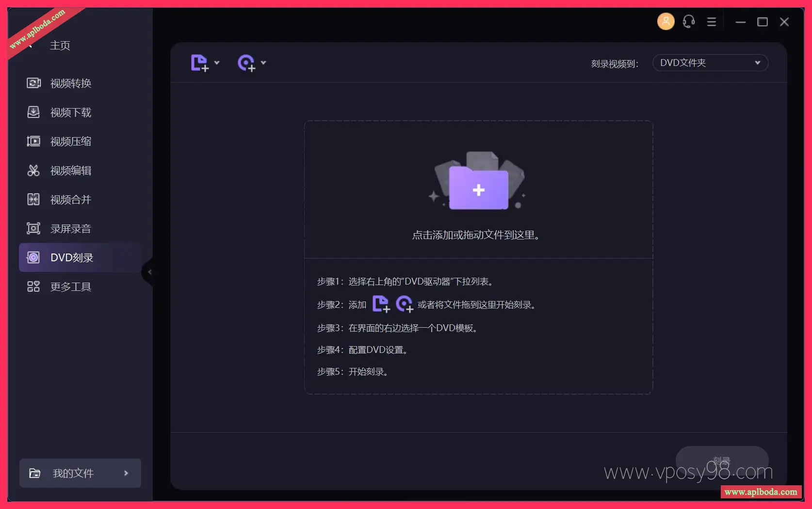Image resolution: width=812 pixels, height=509 pixels.
Task: Open the user account avatar
Action: (x=666, y=22)
